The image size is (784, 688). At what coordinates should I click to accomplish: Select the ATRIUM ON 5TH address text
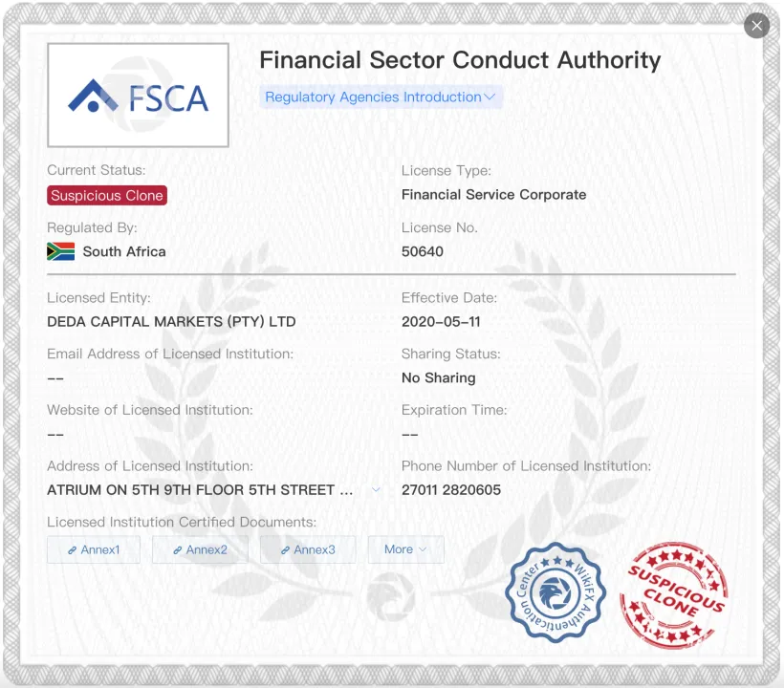click(200, 490)
